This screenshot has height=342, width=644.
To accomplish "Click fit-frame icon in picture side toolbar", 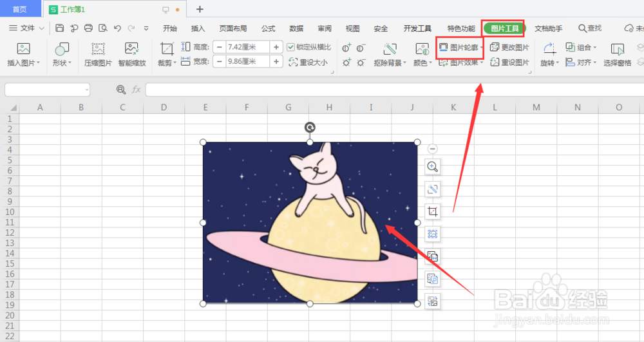I will click(x=432, y=234).
